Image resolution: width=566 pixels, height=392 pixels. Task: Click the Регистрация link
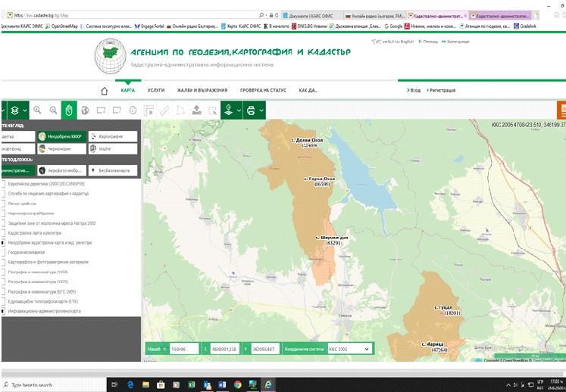(441, 91)
